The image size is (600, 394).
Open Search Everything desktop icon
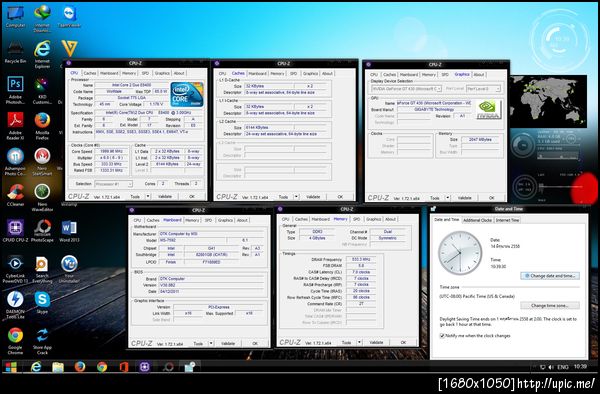42,269
